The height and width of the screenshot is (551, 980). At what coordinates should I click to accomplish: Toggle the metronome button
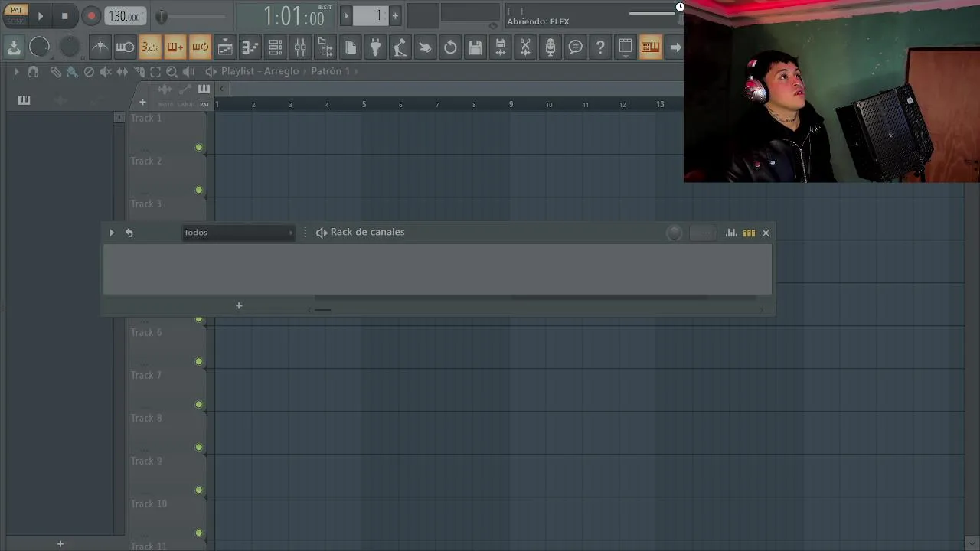[x=100, y=47]
